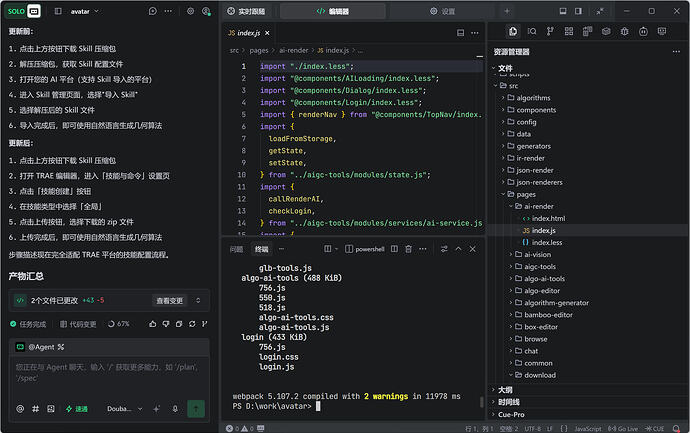The image size is (690, 433).
Task: Open the Explorer files activity icon
Action: [513, 31]
